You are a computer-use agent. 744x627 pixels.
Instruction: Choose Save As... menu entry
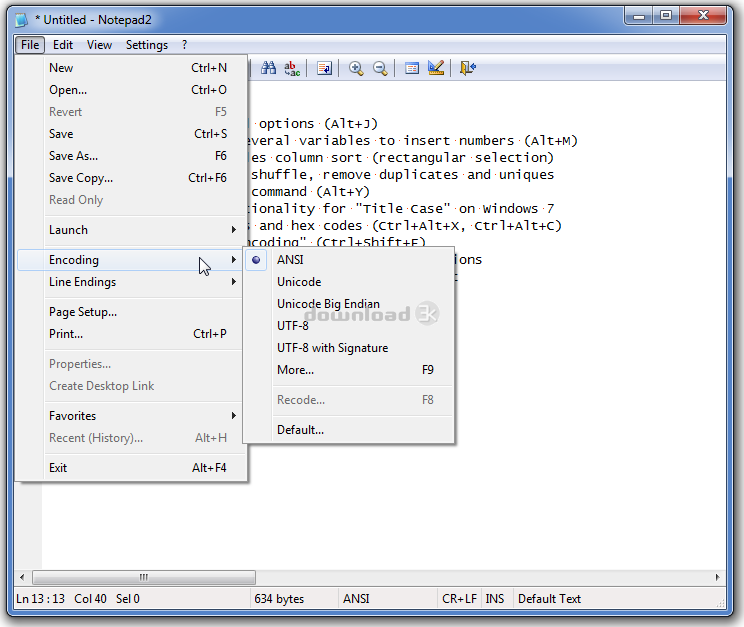[131, 156]
